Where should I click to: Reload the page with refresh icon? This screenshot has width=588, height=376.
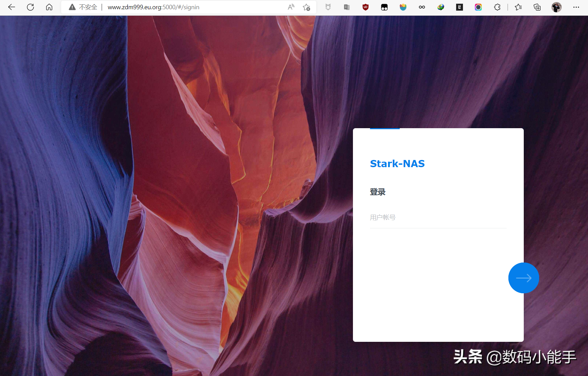coord(30,7)
